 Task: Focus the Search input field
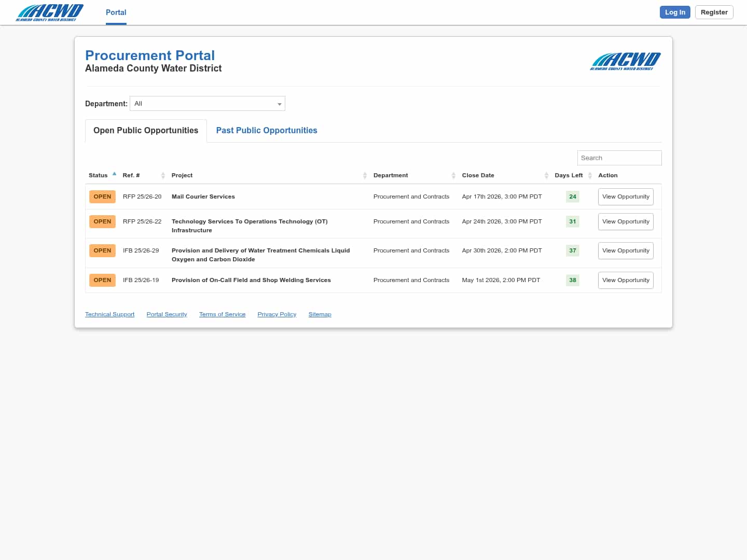point(619,158)
